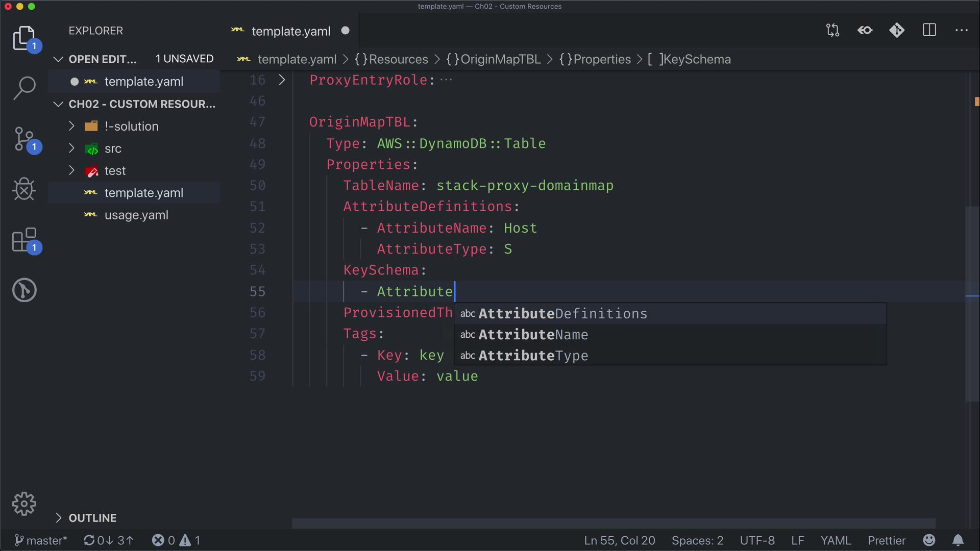Image resolution: width=980 pixels, height=551 pixels.
Task: Collapse the OPEN EDITORS section
Action: point(58,59)
